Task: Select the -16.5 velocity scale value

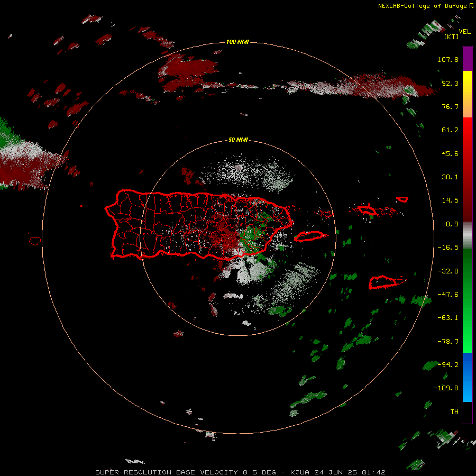Action: point(448,248)
